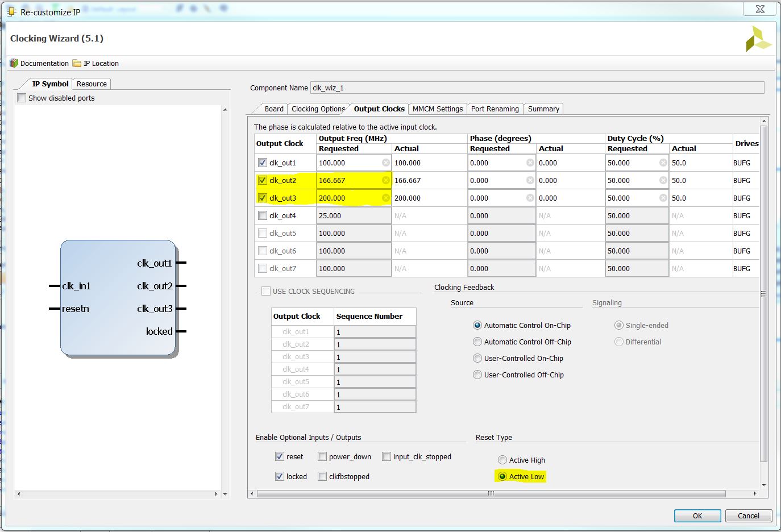Screen dimensions: 781x532
Task: Open the Clocking Options tab
Action: 318,109
